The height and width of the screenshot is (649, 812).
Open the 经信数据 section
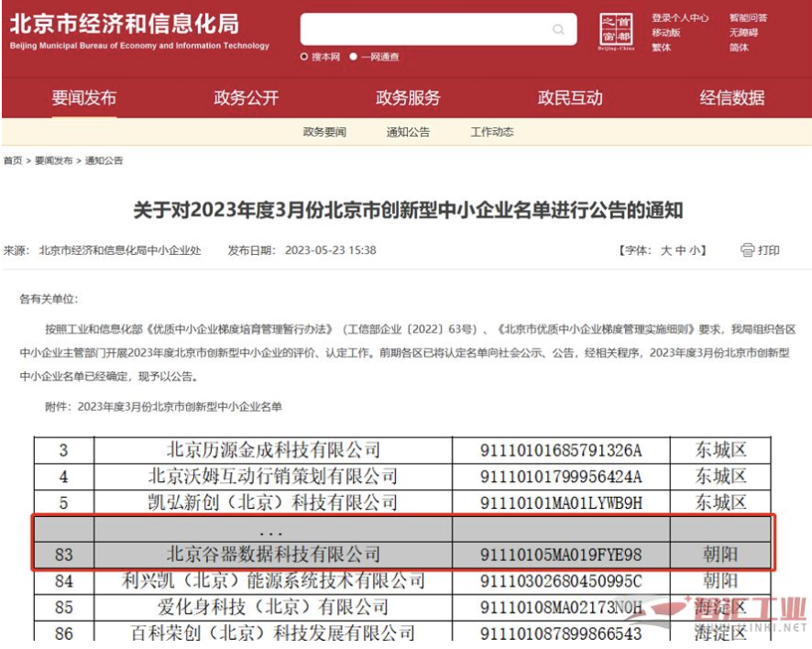[x=732, y=98]
